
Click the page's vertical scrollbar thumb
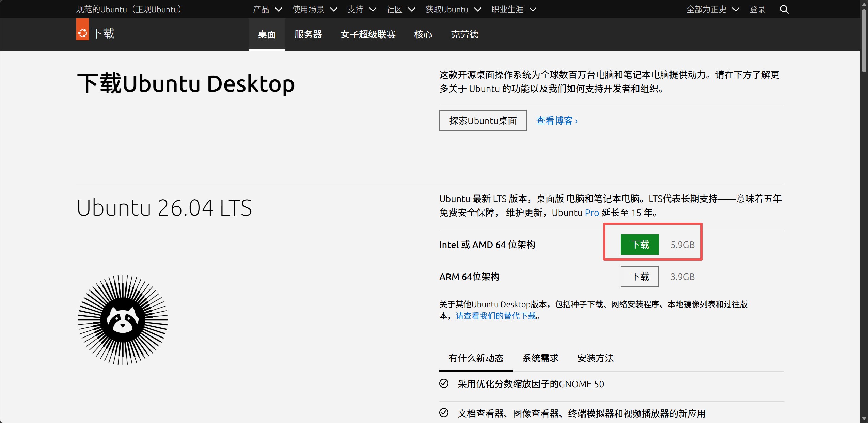pos(864,41)
